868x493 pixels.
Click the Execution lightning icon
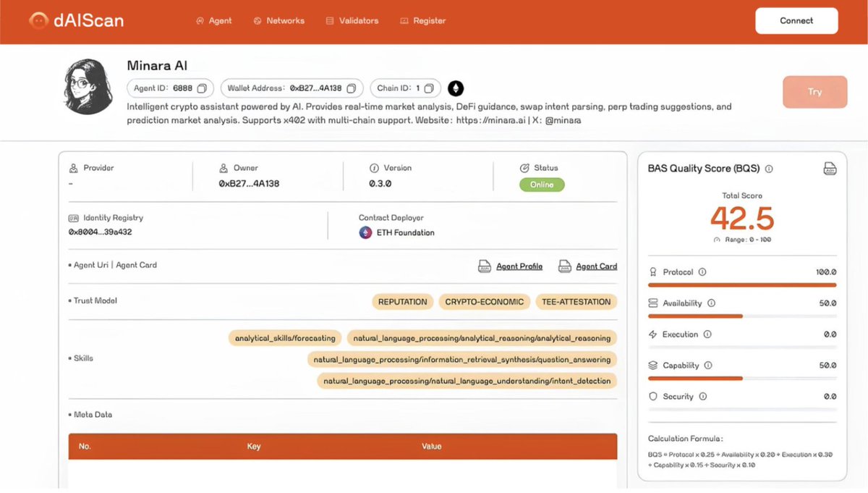(653, 334)
